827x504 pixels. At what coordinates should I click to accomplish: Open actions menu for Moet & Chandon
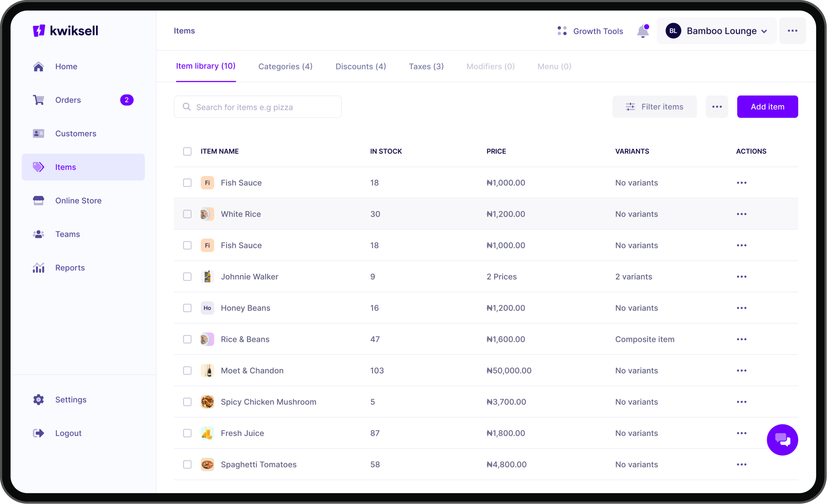click(x=741, y=370)
